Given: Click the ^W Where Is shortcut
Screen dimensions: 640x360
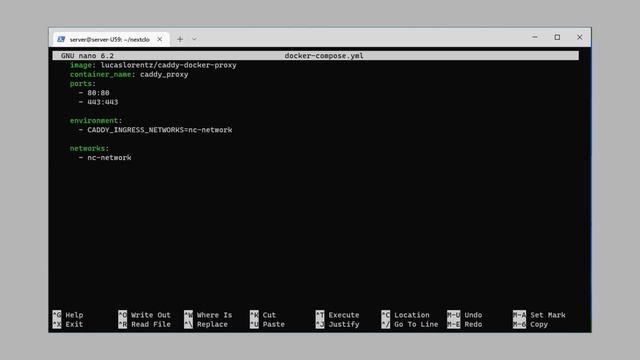Looking at the screenshot, I should tap(208, 315).
